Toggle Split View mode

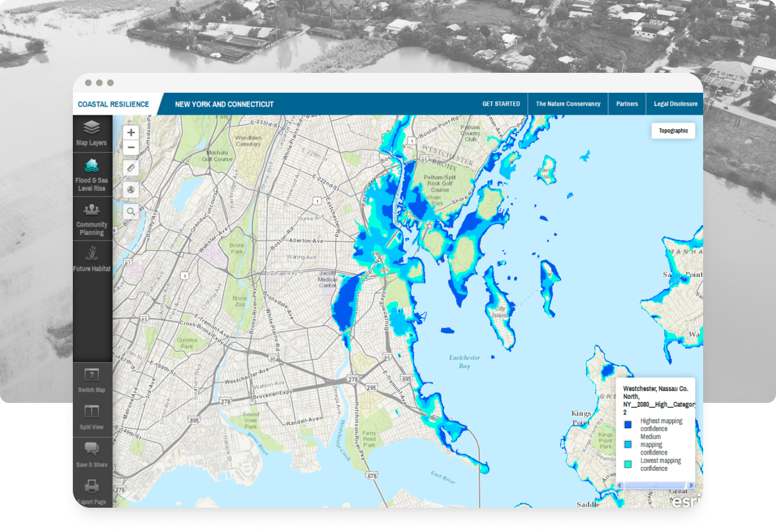[92, 416]
